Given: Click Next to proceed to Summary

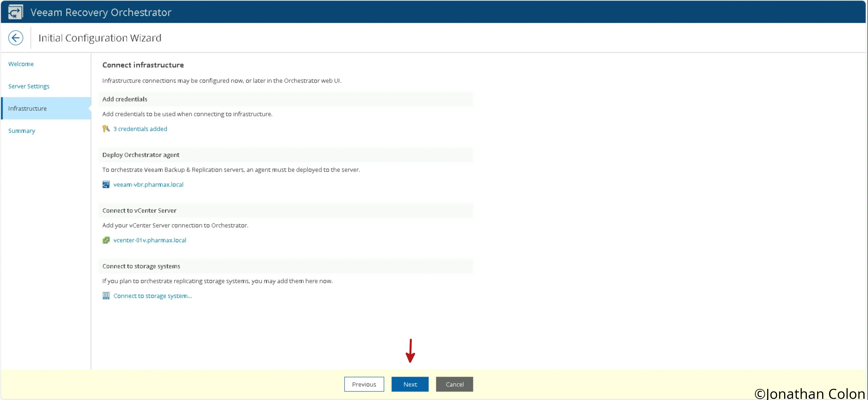Looking at the screenshot, I should pyautogui.click(x=410, y=384).
